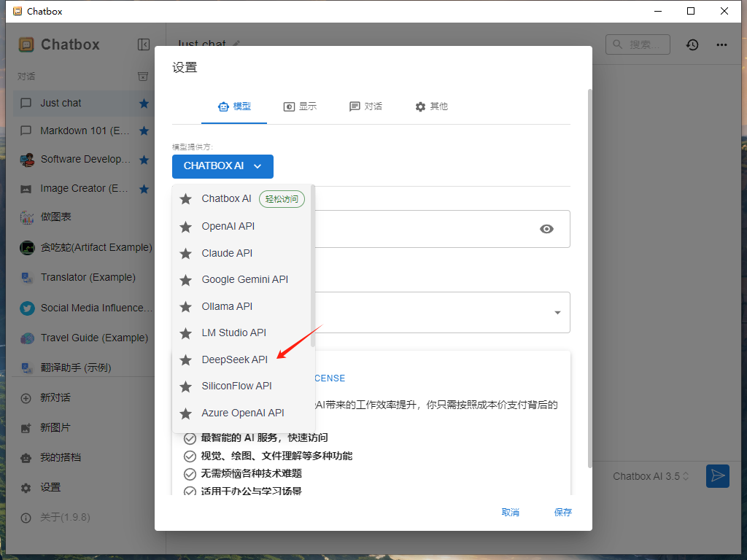This screenshot has width=747, height=560.
Task: Open the Image Creator conversation
Action: 83,189
